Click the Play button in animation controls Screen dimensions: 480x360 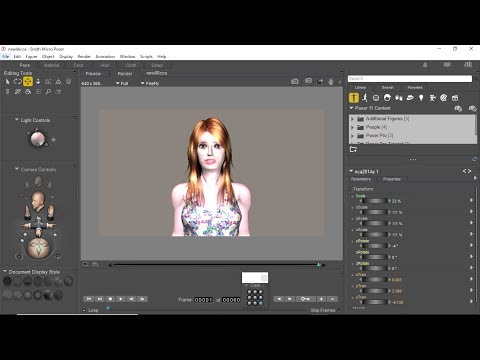pos(121,299)
